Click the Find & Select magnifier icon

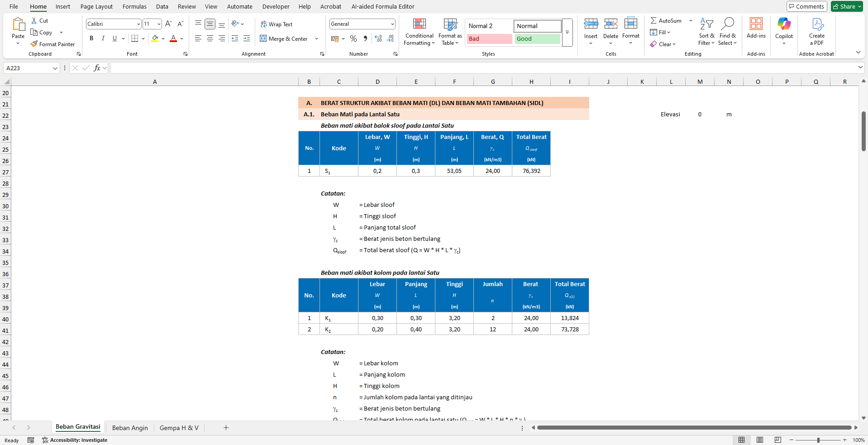727,24
